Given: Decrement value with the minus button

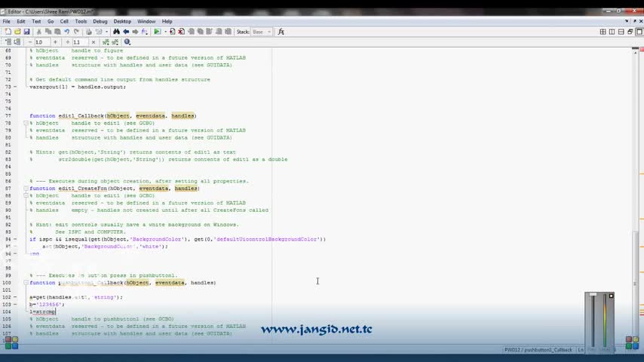Looking at the screenshot, I should [x=29, y=42].
